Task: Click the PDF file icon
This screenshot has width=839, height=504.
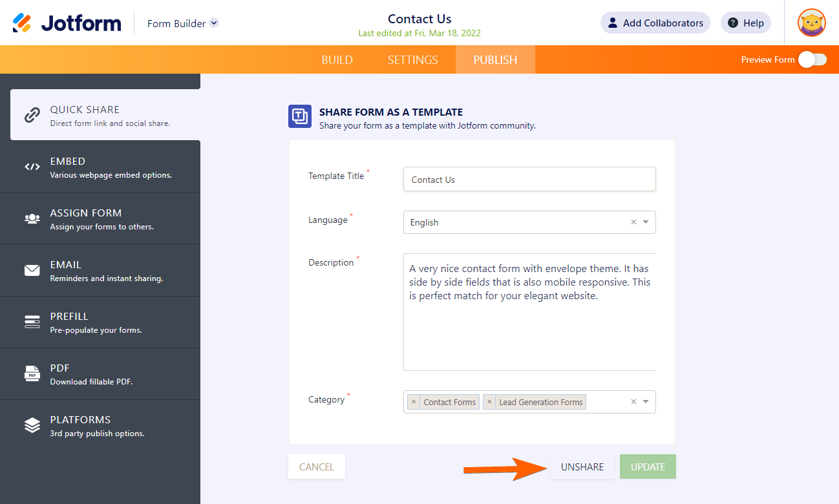Action: pos(32,373)
